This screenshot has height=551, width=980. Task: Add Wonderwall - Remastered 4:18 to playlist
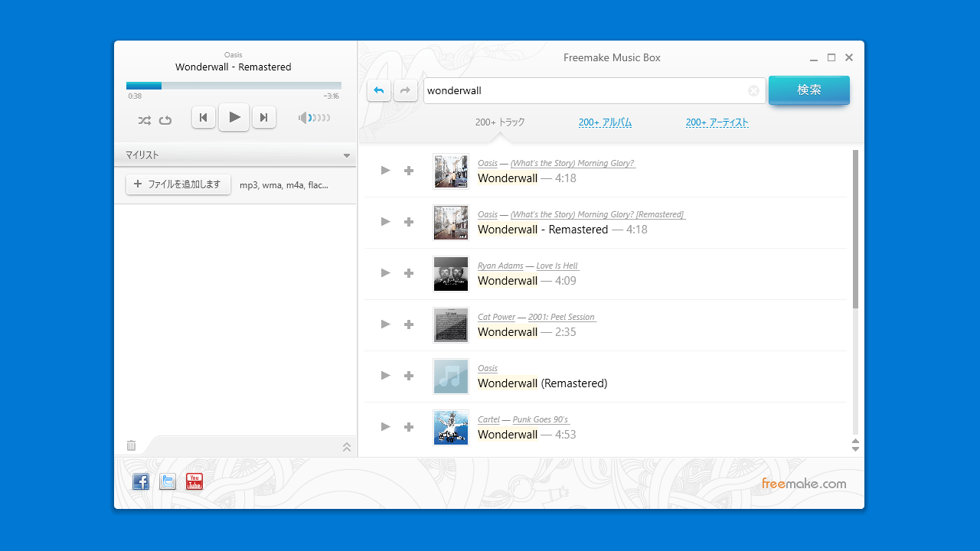pyautogui.click(x=409, y=222)
